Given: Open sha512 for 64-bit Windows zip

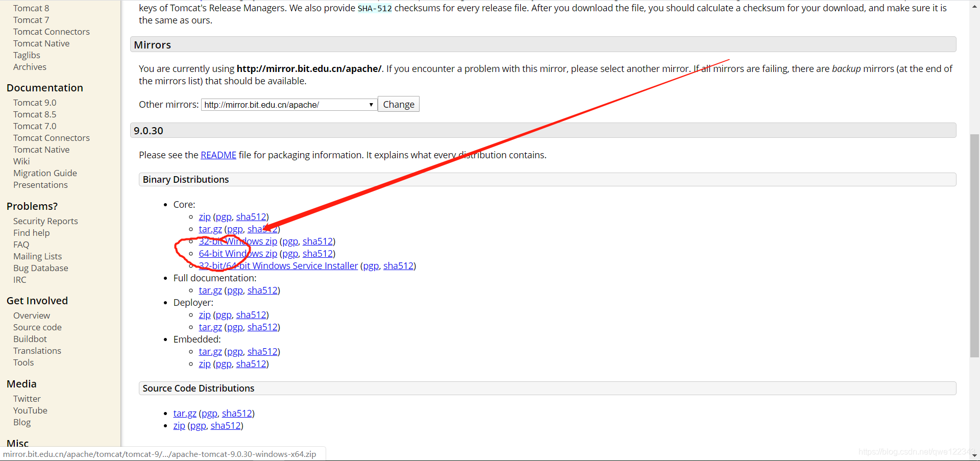Looking at the screenshot, I should [x=317, y=254].
